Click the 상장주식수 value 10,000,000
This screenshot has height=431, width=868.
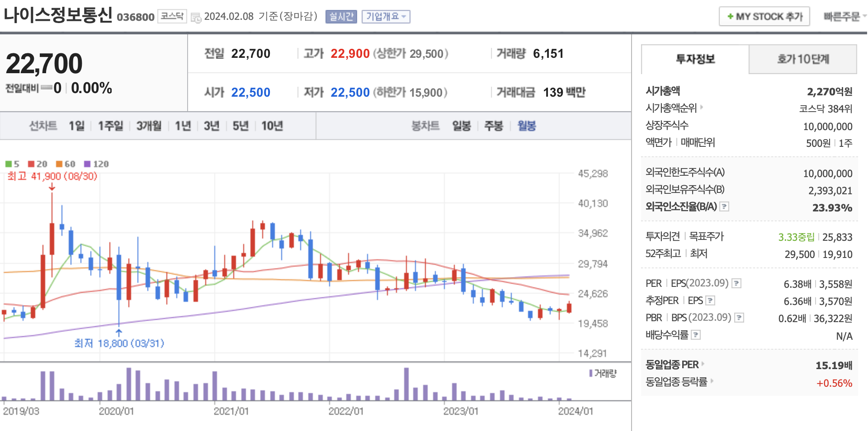pos(828,126)
